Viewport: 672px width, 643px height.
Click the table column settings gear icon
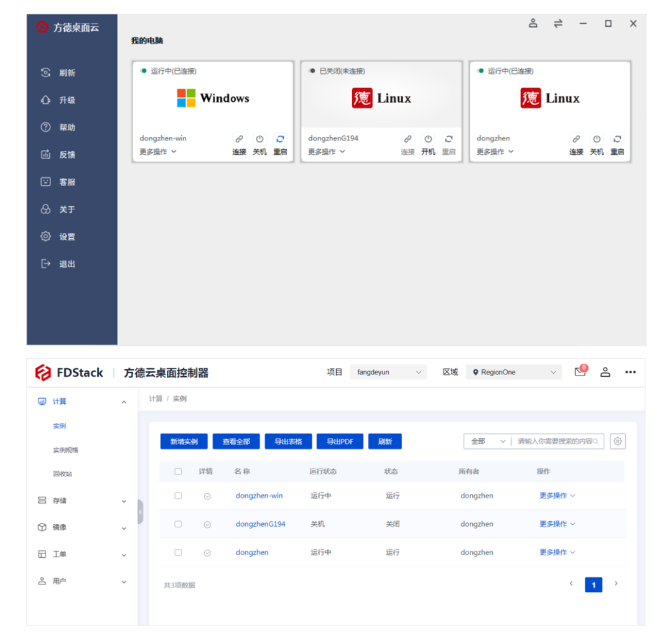point(618,442)
